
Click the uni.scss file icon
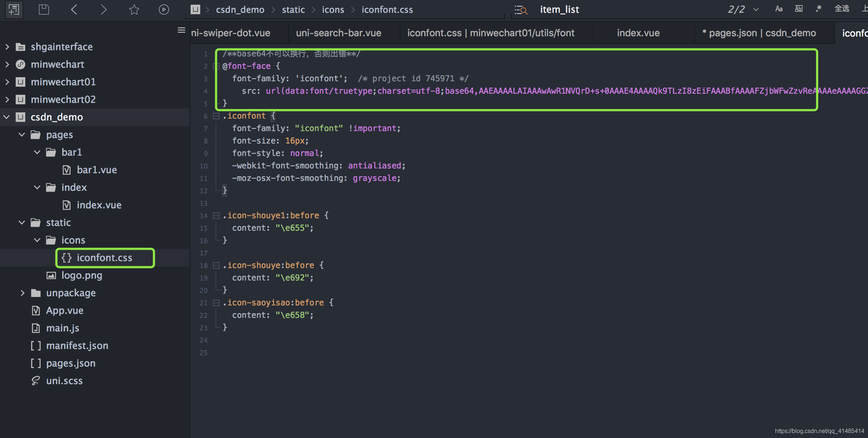pyautogui.click(x=35, y=381)
